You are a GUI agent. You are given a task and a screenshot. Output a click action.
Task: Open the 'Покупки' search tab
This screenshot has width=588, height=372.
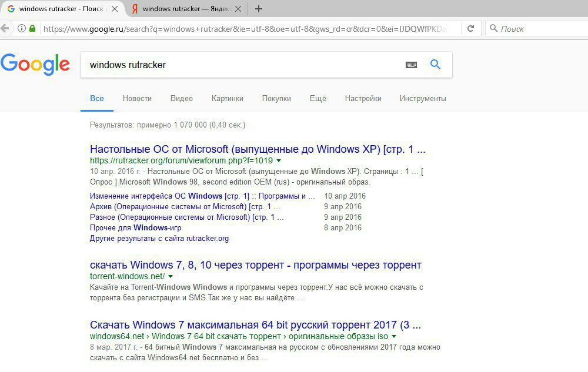tap(276, 99)
